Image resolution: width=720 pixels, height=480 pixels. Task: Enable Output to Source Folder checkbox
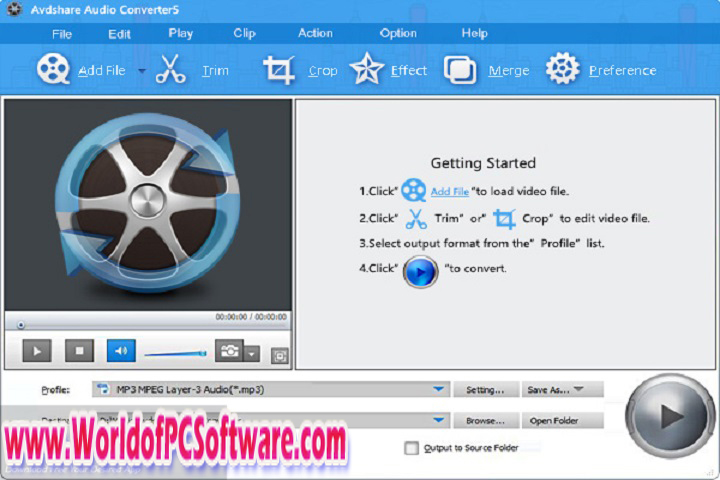point(411,448)
